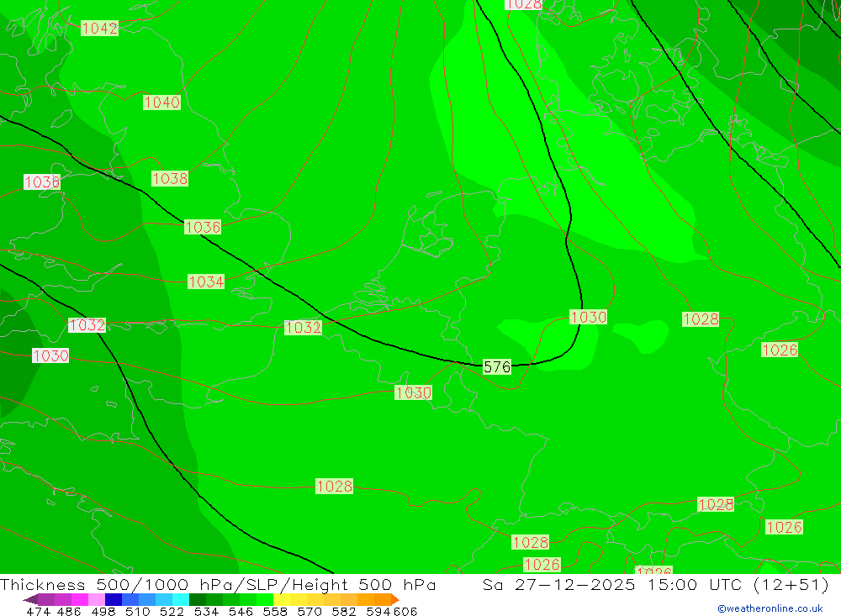Pick the cyan legend swatch
This screenshot has width=841, height=616.
[181, 599]
